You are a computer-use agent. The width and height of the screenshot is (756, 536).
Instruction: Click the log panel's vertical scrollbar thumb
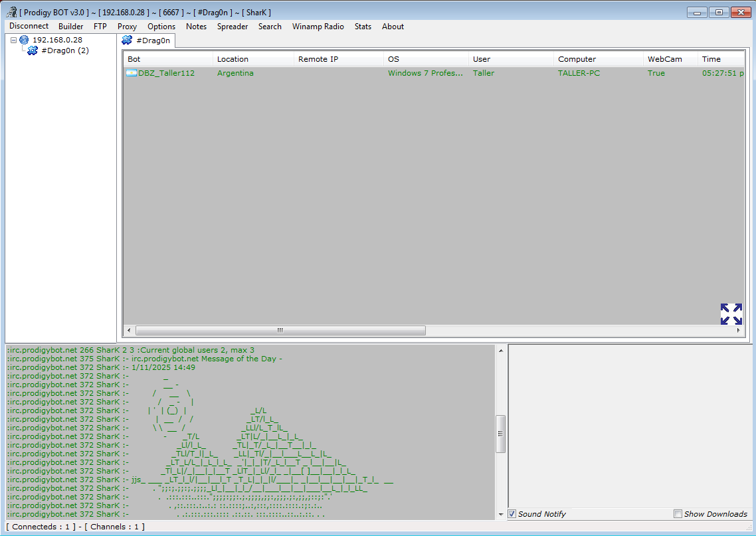501,433
